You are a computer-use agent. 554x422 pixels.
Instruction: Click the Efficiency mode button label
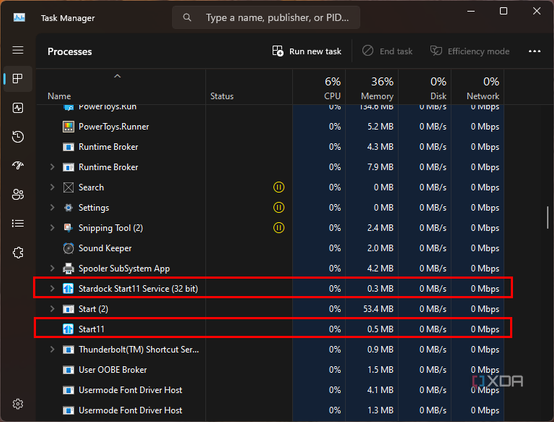(478, 52)
